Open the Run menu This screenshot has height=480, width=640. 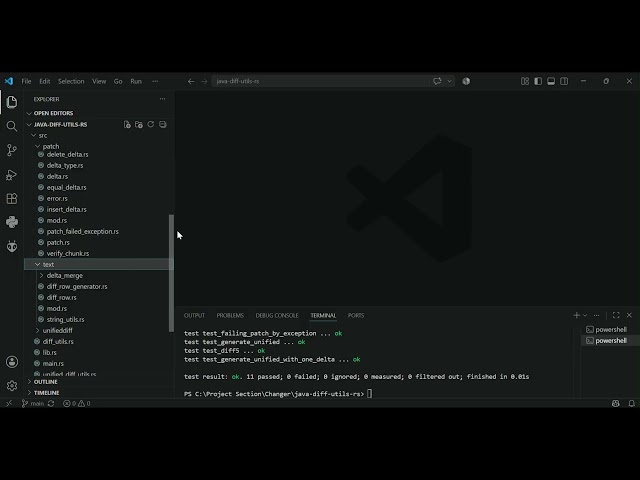coord(136,81)
